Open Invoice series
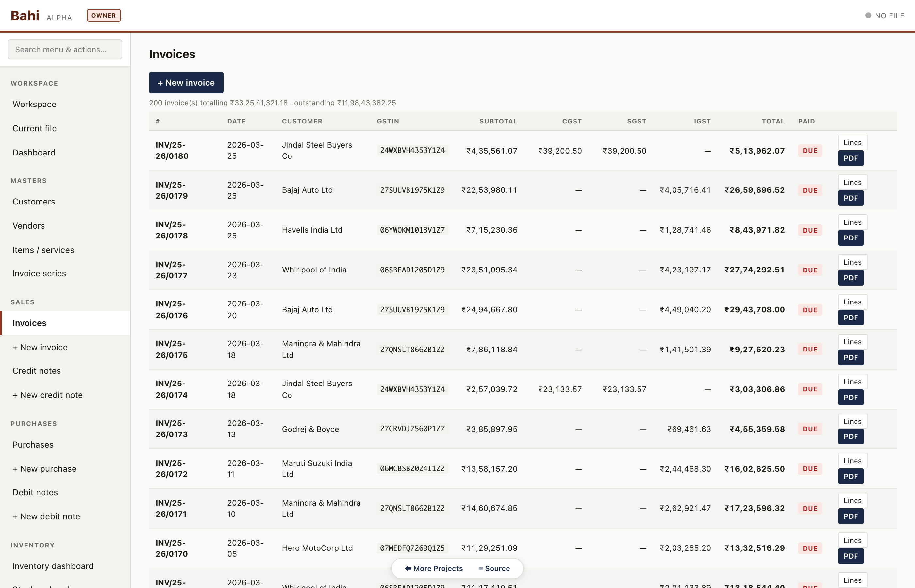This screenshot has height=588, width=915. pos(39,273)
